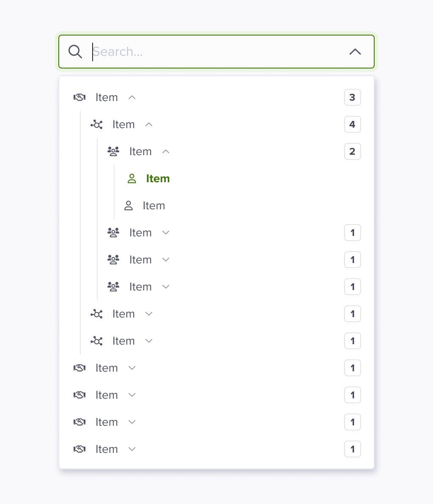Screen dimensions: 433x504
Task: Click the count badge showing 4
Action: click(x=353, y=124)
